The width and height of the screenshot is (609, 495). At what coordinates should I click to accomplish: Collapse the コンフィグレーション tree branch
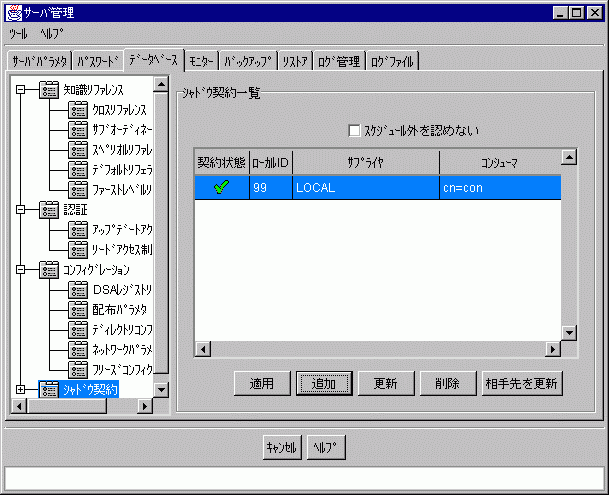click(21, 270)
